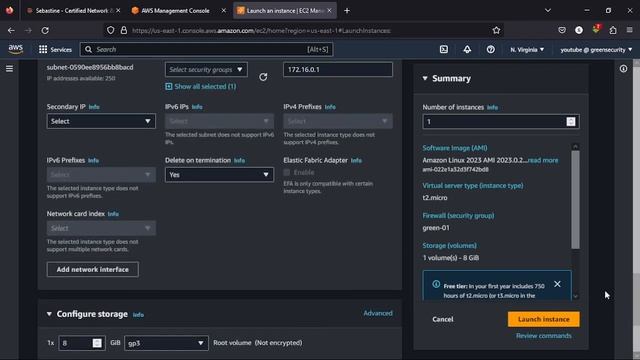The height and width of the screenshot is (360, 640).
Task: Refresh the security groups list
Action: click(263, 77)
